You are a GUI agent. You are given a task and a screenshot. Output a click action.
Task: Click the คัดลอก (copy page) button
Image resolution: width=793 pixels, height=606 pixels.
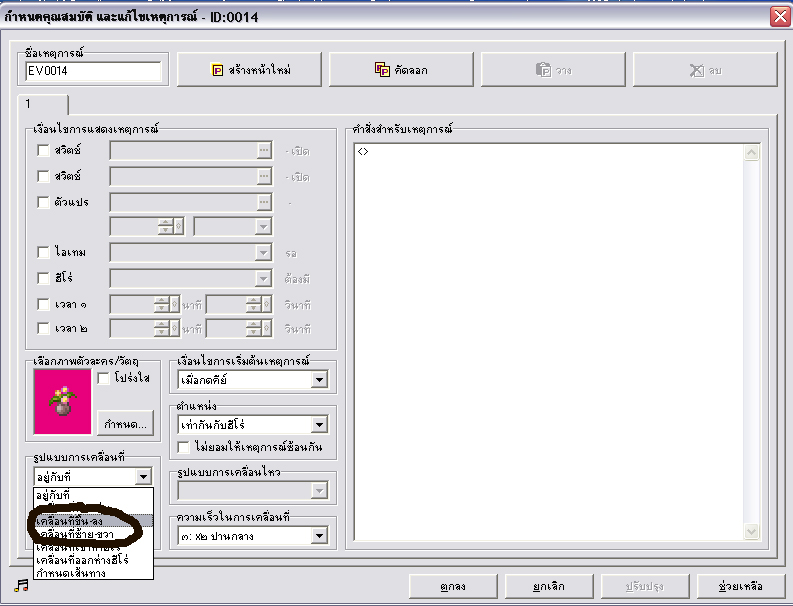401,70
